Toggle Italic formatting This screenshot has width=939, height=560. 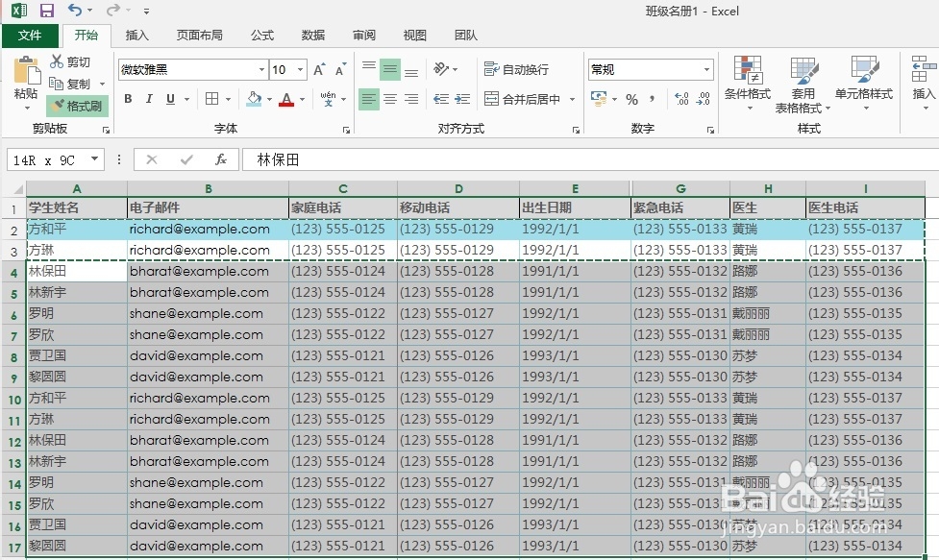click(149, 99)
